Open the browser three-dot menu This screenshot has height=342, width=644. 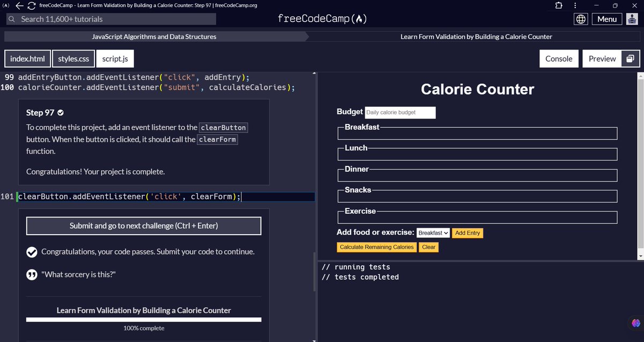pos(575,5)
